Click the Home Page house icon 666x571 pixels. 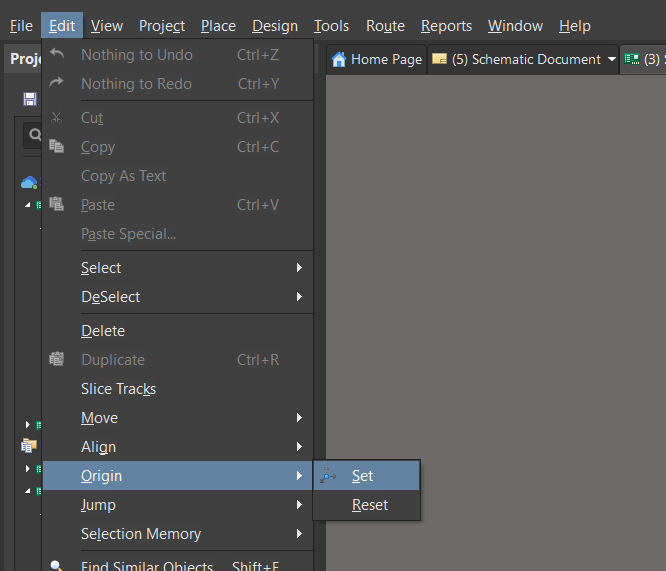pyautogui.click(x=339, y=59)
